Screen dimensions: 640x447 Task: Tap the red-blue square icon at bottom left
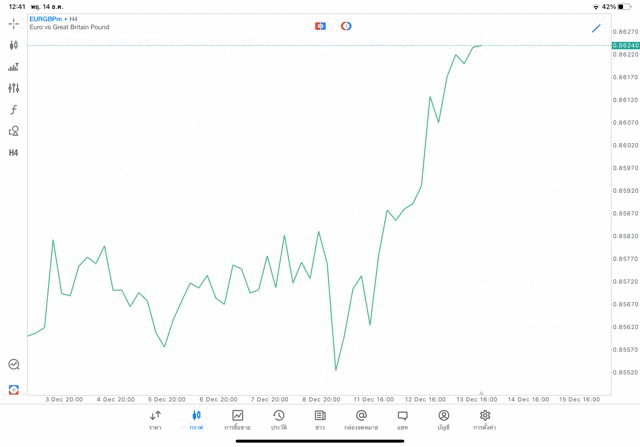pos(14,389)
